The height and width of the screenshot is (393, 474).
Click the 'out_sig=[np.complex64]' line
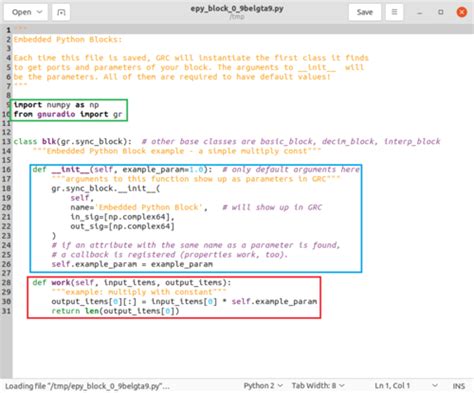click(122, 226)
